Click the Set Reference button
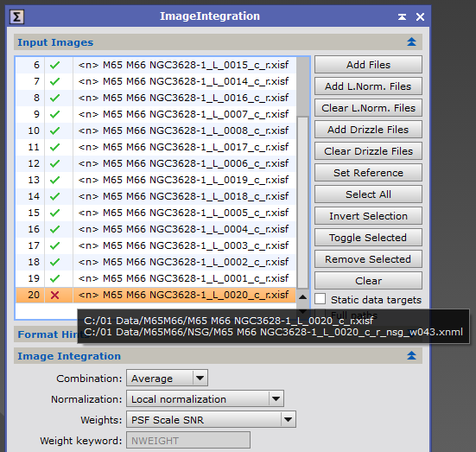 [368, 173]
